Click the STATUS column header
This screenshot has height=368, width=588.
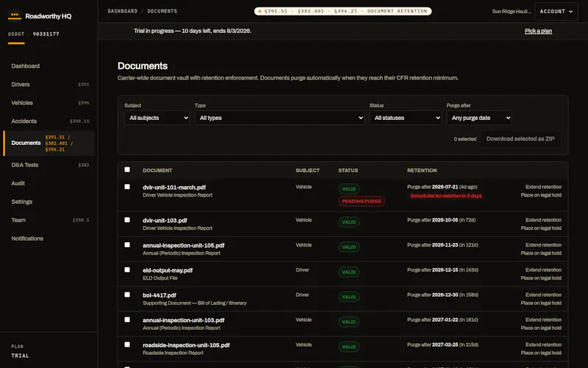[x=348, y=171]
